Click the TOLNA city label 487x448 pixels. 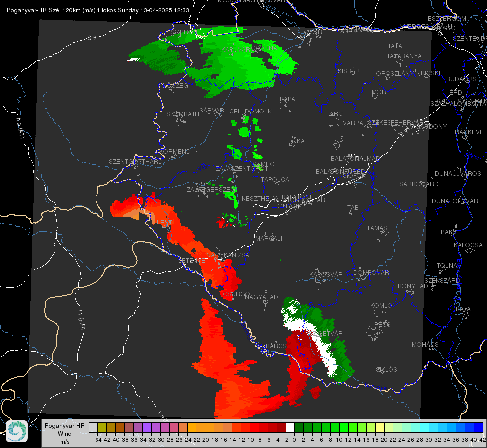pos(447,266)
